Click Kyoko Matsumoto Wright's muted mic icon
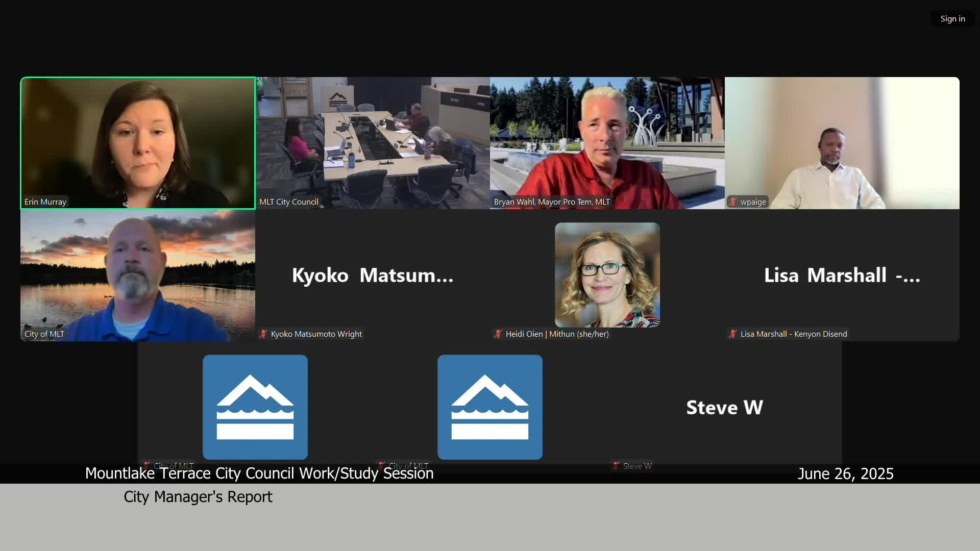Viewport: 980px width, 551px height. [263, 334]
